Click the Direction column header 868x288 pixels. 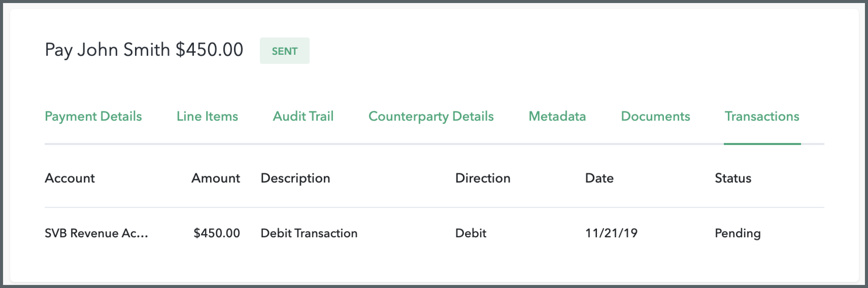[483, 178]
